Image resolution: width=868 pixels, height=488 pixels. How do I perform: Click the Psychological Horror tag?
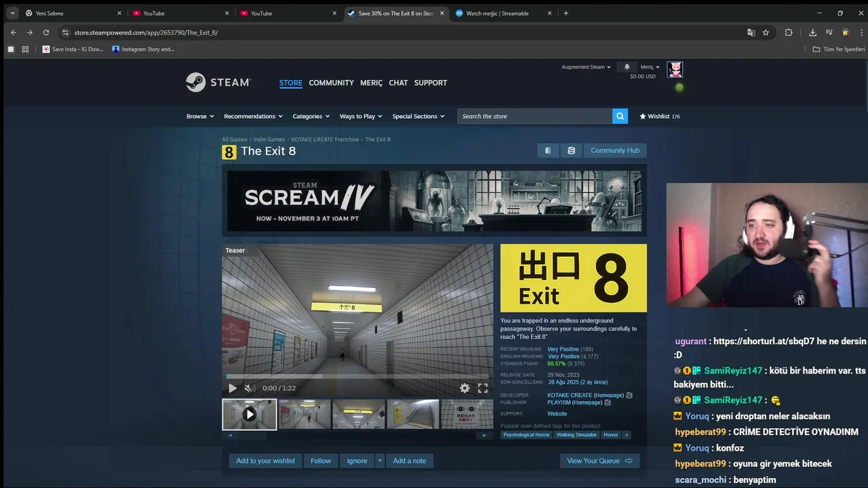526,434
